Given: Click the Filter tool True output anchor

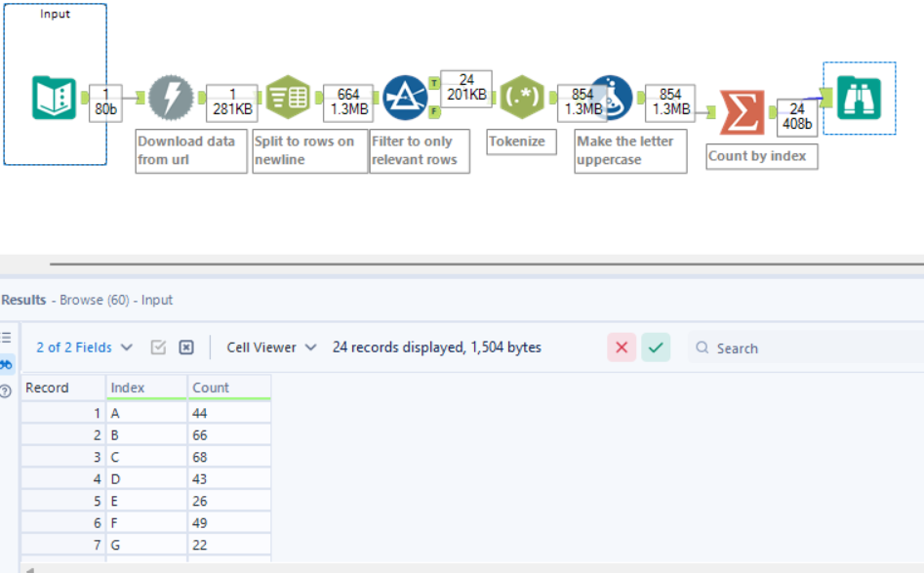Looking at the screenshot, I should pyautogui.click(x=434, y=83).
